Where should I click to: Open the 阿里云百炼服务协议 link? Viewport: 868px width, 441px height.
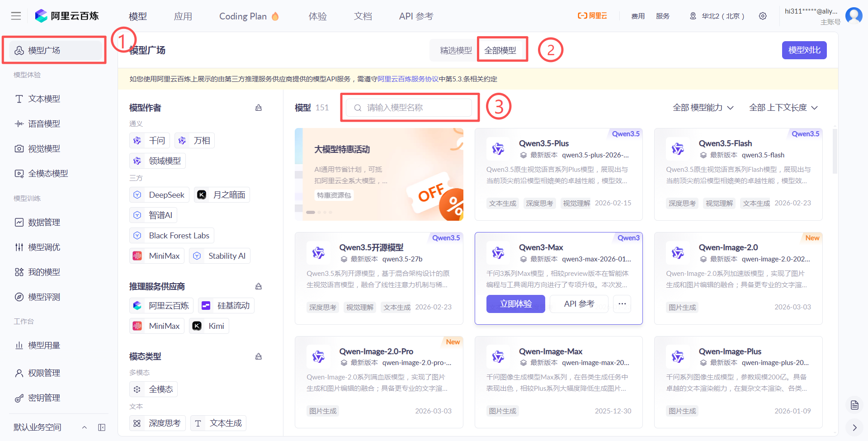click(408, 79)
